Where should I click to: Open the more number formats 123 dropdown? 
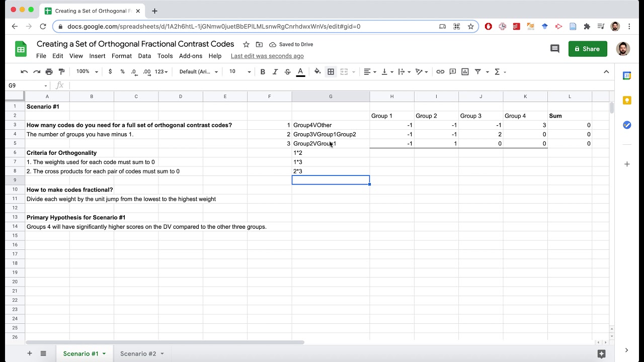click(161, 72)
